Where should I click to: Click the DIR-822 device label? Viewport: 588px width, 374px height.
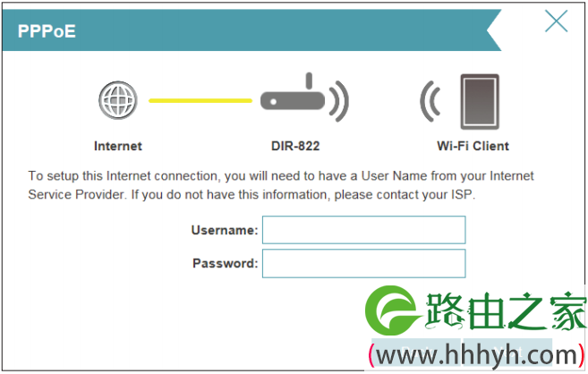click(295, 146)
